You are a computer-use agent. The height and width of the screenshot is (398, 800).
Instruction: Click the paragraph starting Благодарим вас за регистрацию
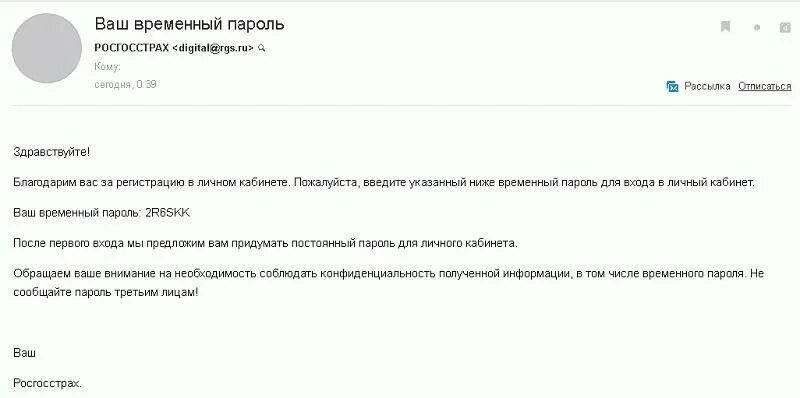coord(384,182)
